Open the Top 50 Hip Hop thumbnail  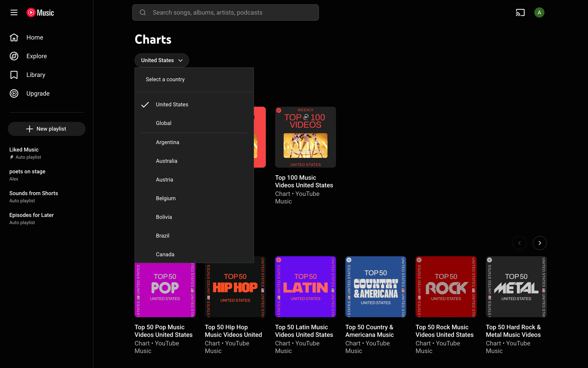pyautogui.click(x=235, y=290)
